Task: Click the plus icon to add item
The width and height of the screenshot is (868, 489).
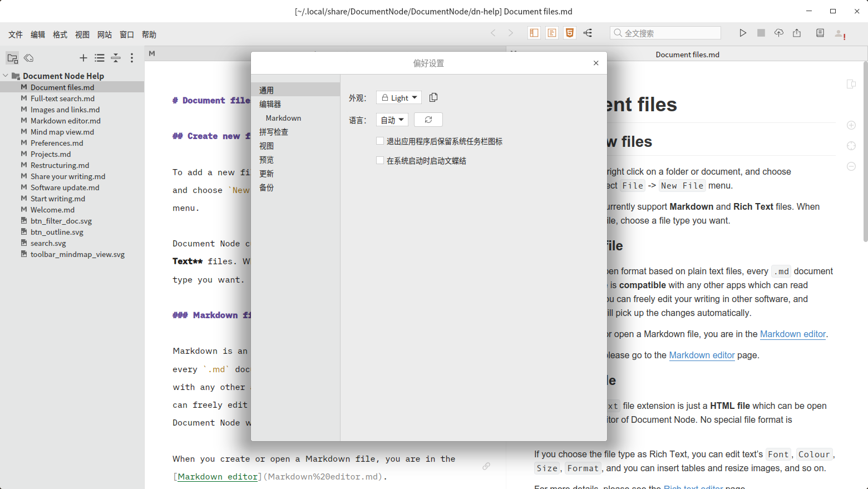Action: [83, 58]
